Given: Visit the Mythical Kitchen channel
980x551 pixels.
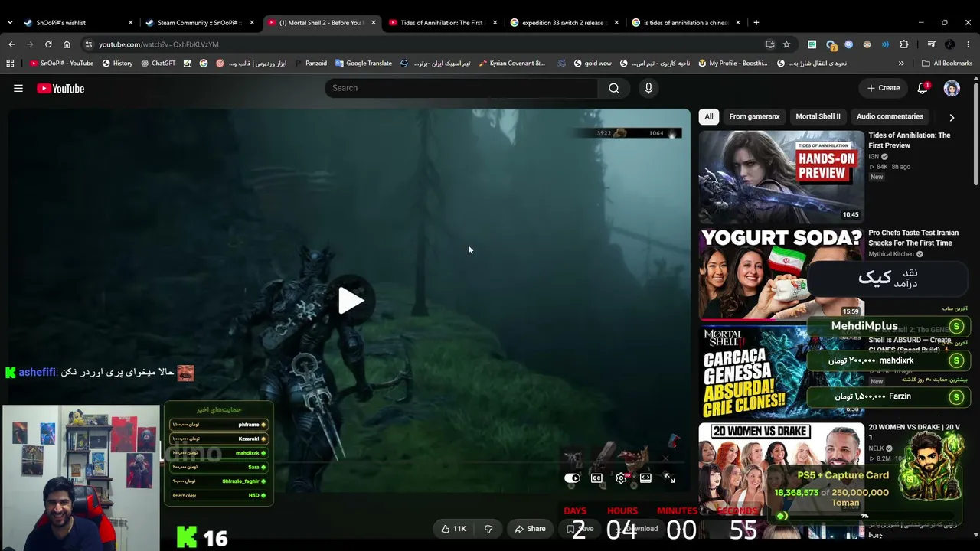Looking at the screenshot, I should (891, 254).
